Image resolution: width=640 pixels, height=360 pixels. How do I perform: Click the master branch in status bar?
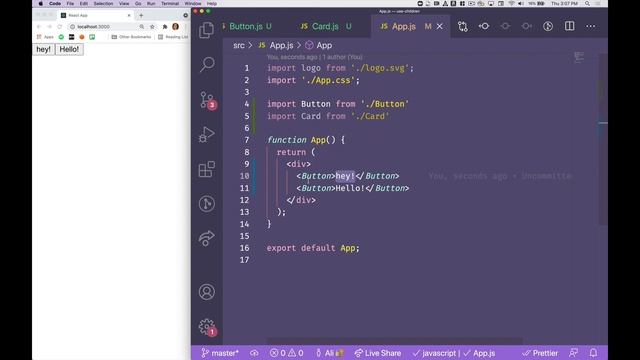[220, 353]
